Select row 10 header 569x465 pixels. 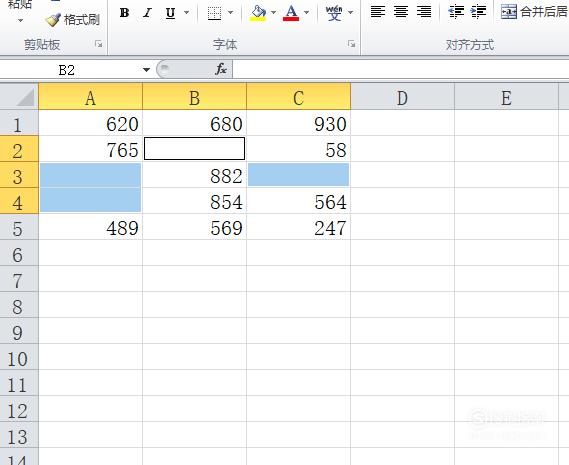click(x=19, y=357)
